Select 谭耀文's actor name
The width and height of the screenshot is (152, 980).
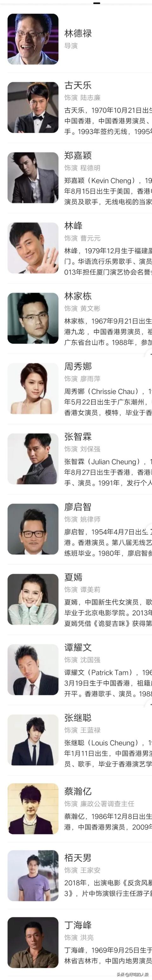coord(78,647)
